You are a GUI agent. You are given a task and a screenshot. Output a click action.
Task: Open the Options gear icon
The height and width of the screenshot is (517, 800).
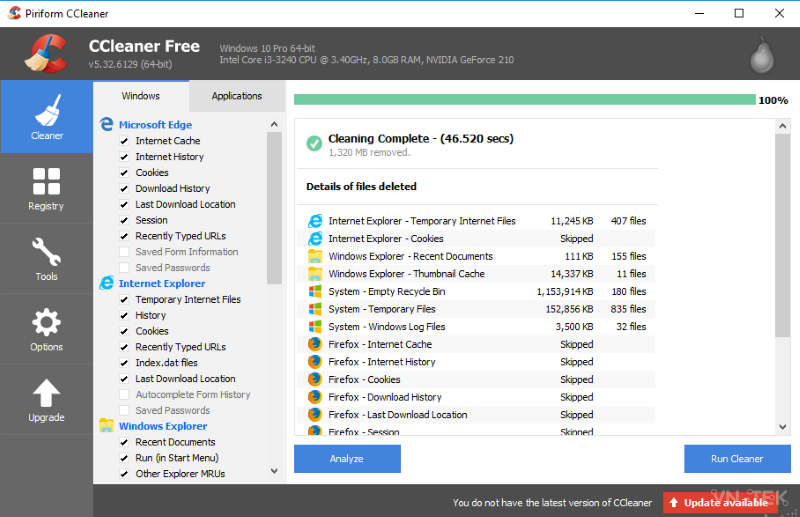pos(46,322)
